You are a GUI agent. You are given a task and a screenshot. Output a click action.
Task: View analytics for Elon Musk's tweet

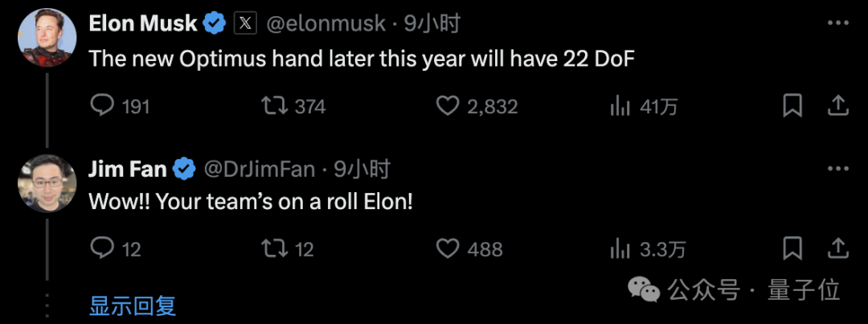tap(620, 105)
